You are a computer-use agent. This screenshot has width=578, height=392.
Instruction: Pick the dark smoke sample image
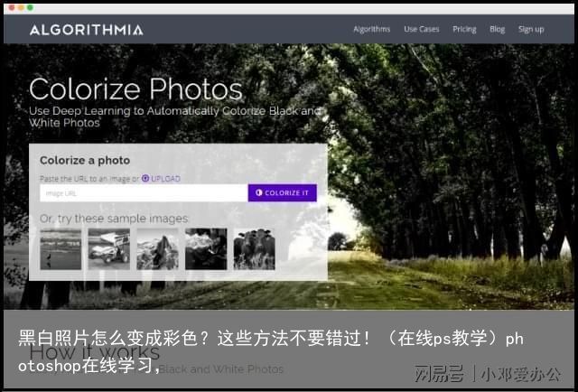tap(206, 249)
